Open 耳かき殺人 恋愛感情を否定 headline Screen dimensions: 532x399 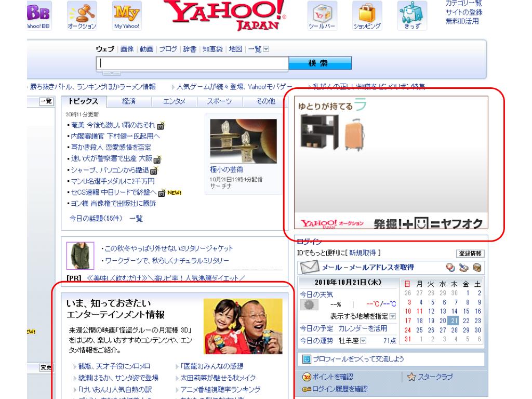pos(111,148)
